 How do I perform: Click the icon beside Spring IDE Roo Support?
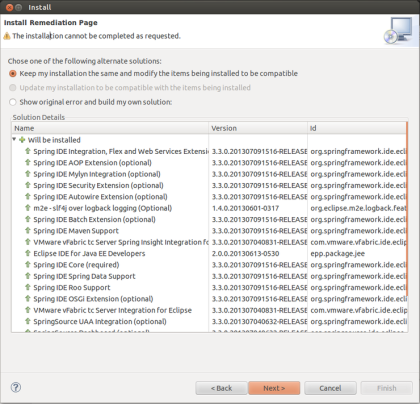pos(28,287)
